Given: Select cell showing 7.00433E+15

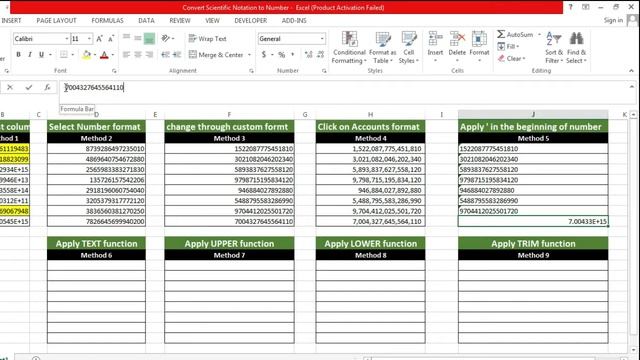Looking at the screenshot, I should [x=533, y=221].
